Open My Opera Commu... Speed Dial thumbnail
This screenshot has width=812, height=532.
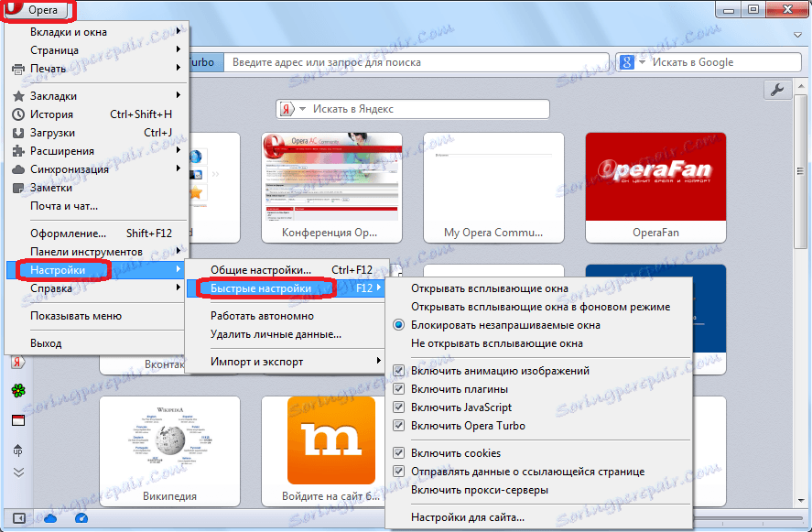(x=493, y=188)
